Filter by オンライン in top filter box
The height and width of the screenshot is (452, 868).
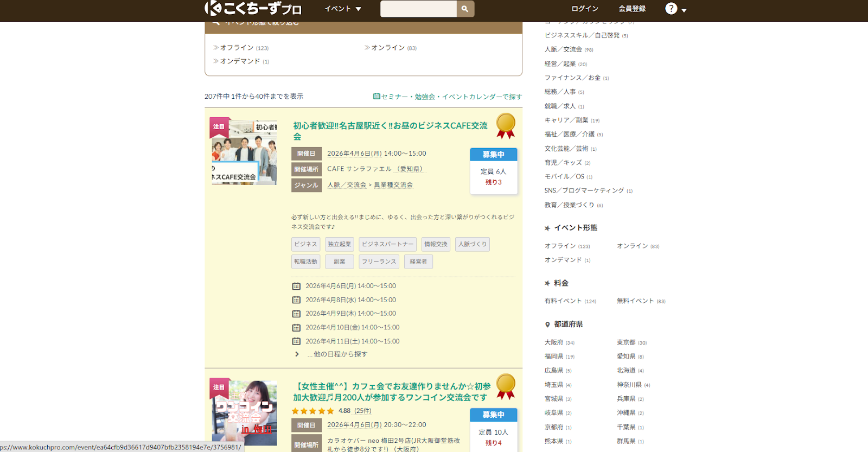click(387, 48)
